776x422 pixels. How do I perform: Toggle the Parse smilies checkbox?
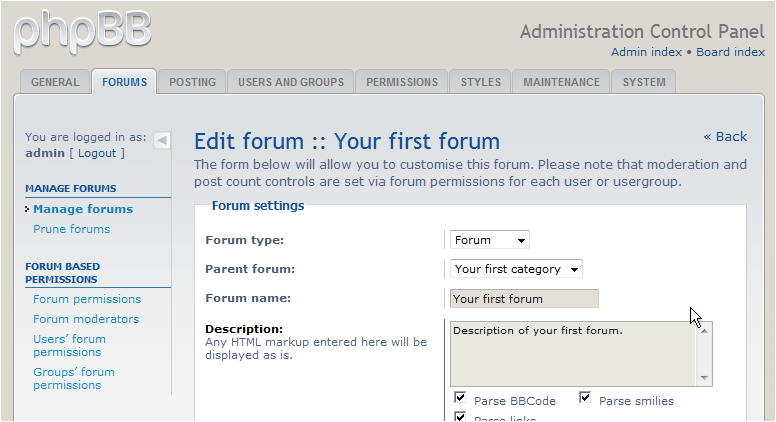[x=585, y=397]
